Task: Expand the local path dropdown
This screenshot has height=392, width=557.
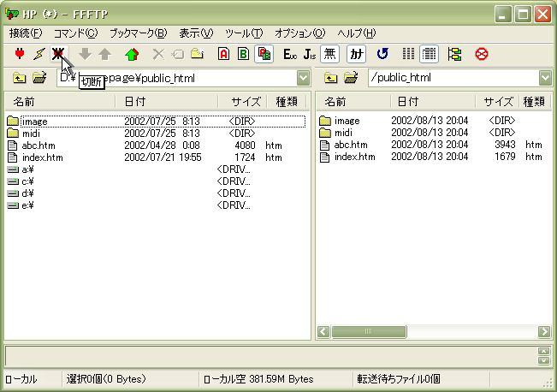Action: tap(304, 79)
